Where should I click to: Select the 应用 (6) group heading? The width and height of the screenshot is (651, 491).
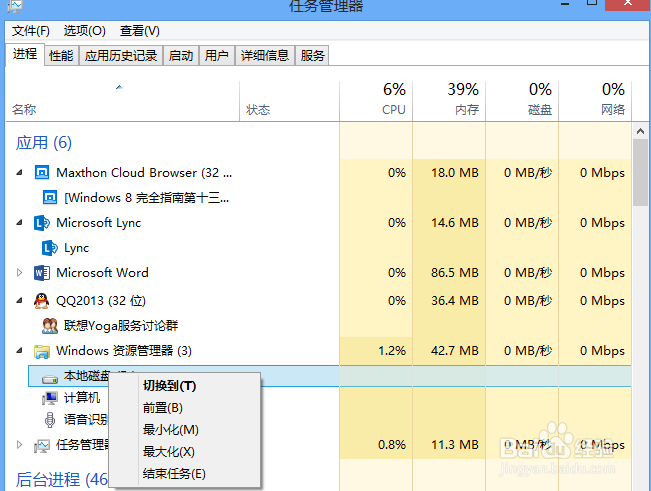(x=44, y=143)
